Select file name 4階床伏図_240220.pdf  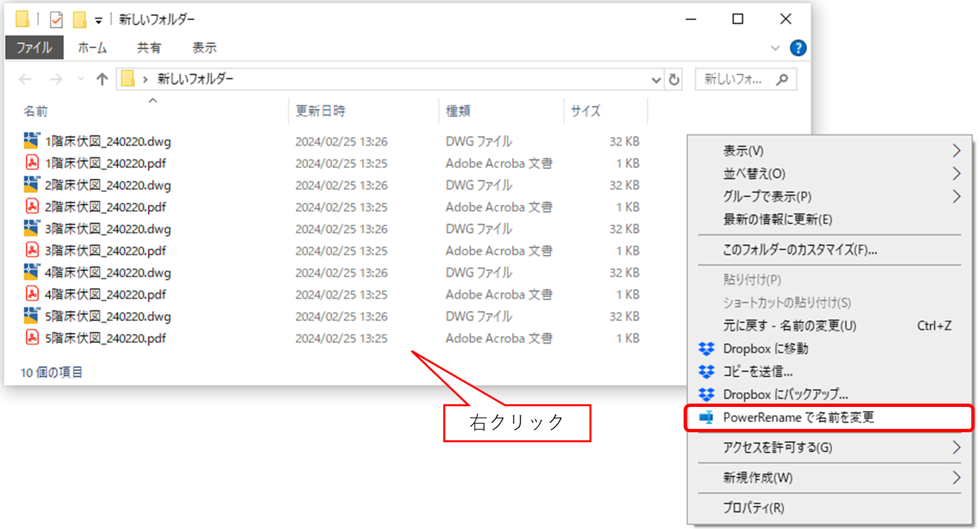point(105,294)
